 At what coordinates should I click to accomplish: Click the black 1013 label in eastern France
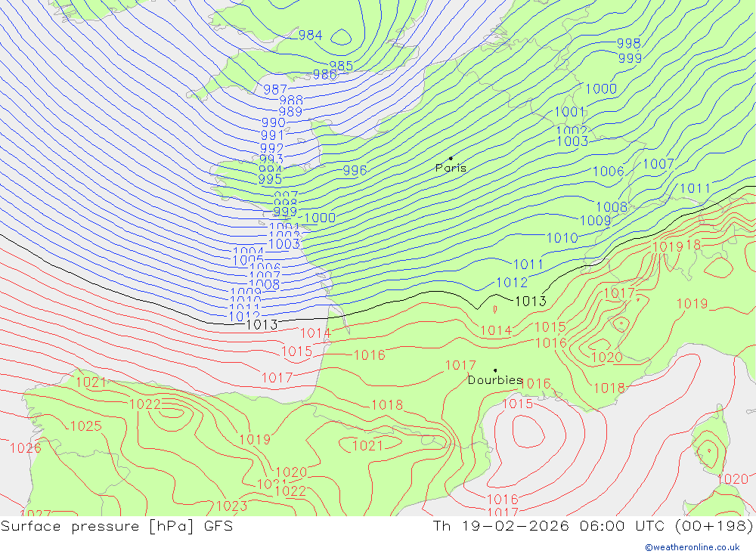coord(531,302)
